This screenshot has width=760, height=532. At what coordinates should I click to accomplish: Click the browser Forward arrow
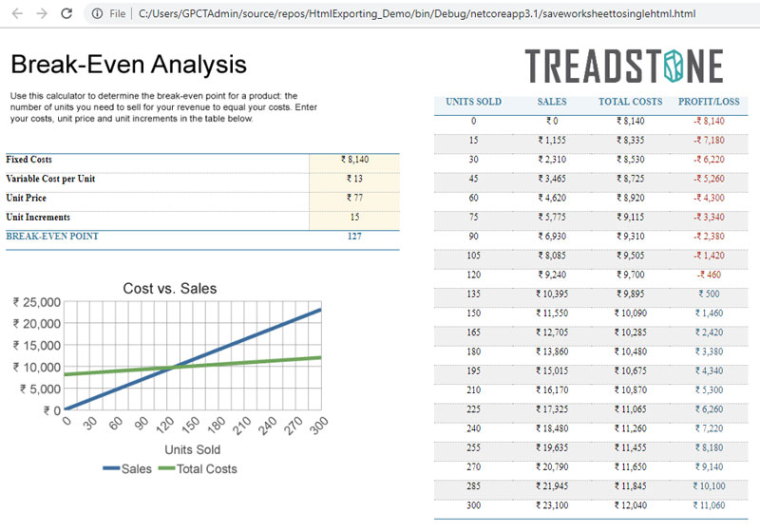42,13
